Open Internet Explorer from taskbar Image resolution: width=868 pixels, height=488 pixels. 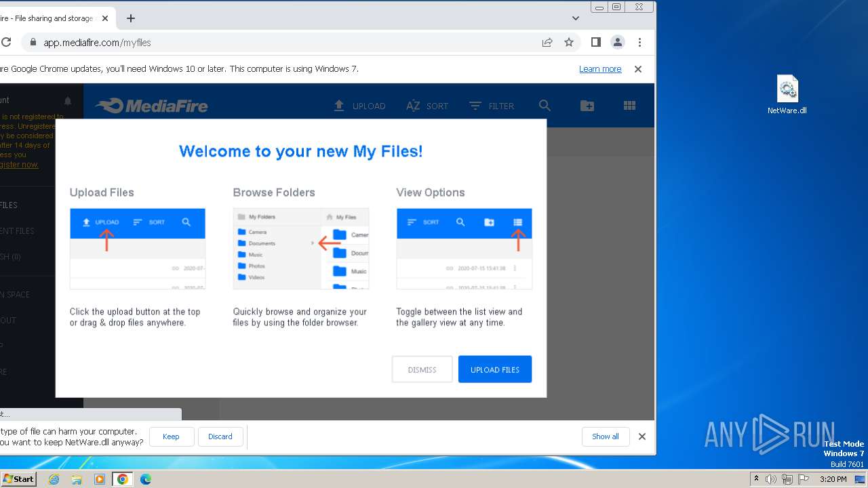pos(54,479)
